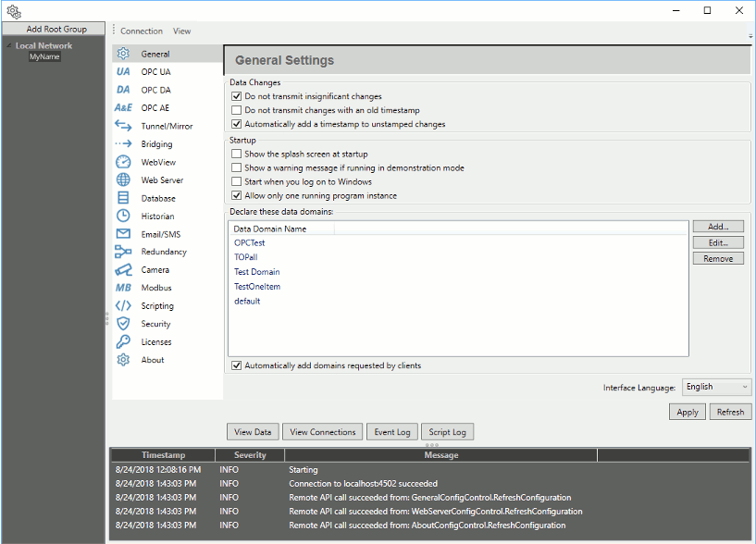Select the TestOneItem data domain row
The image size is (756, 544).
(x=457, y=287)
